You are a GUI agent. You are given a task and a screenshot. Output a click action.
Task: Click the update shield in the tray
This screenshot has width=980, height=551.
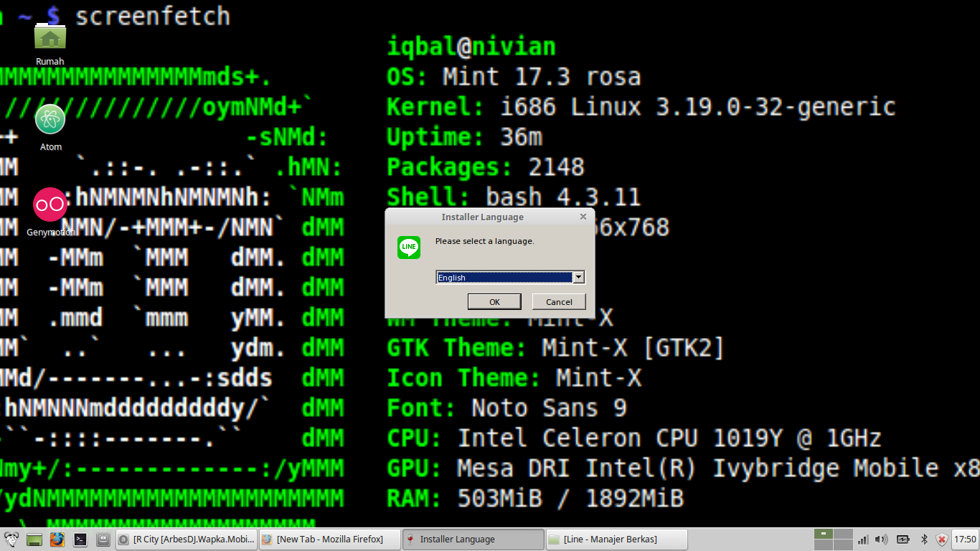coord(941,539)
